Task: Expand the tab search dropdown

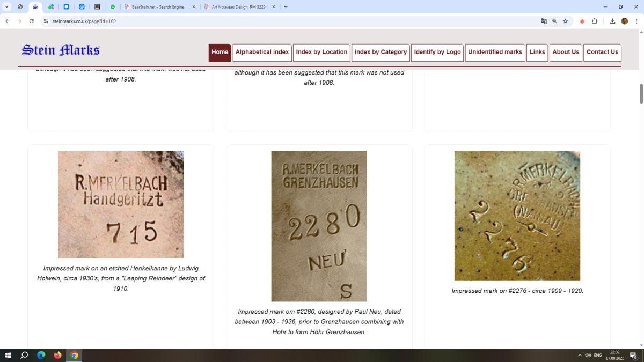Action: coord(6,7)
